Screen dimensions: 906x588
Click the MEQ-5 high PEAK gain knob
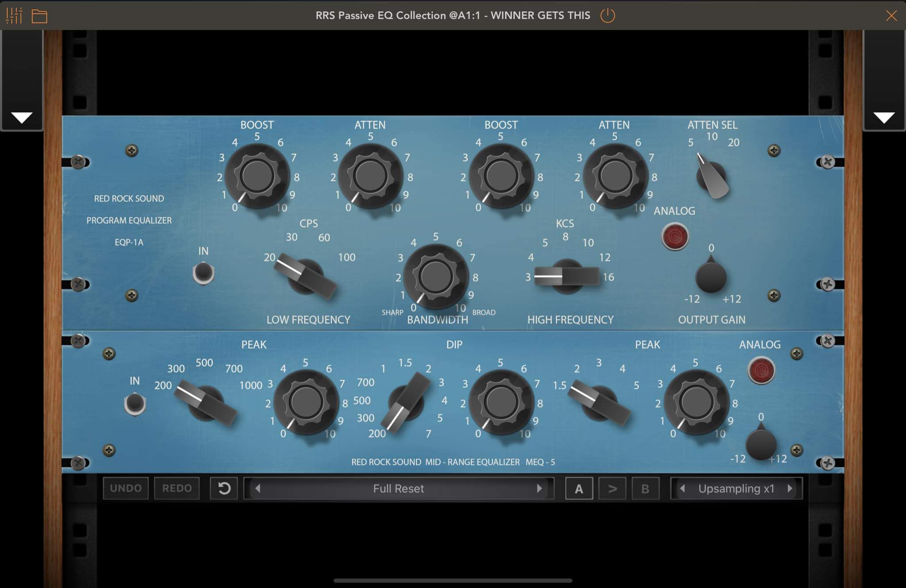(x=696, y=402)
